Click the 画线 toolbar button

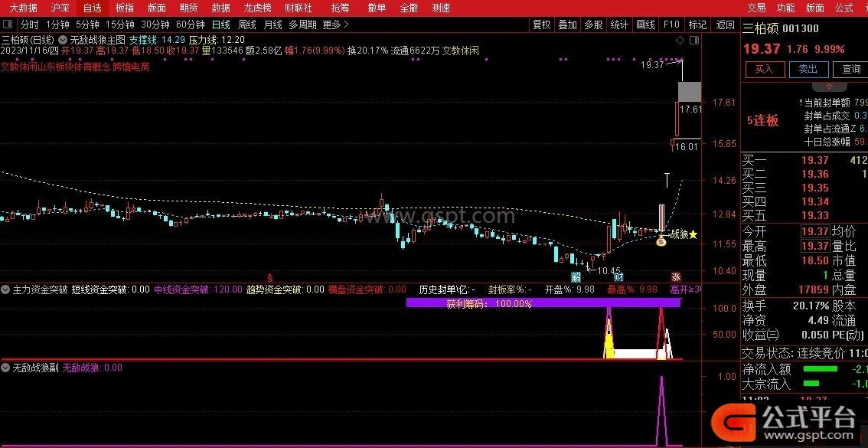(645, 25)
